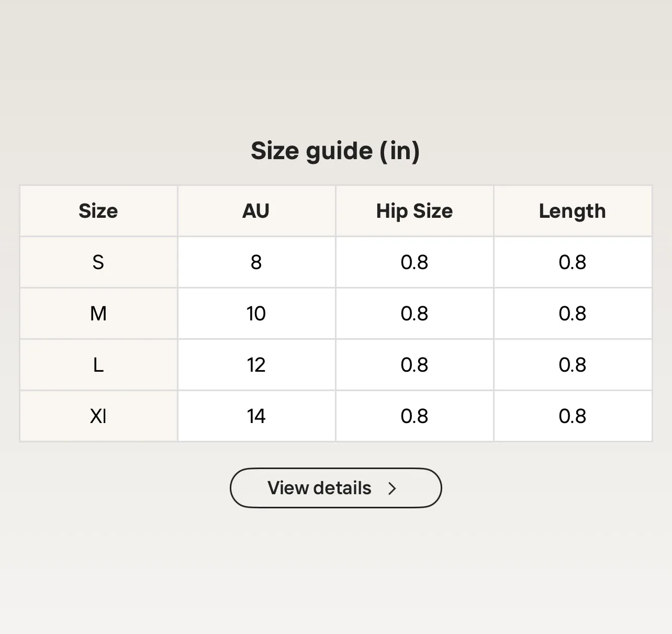Click the Hip Size column header

pyautogui.click(x=415, y=211)
